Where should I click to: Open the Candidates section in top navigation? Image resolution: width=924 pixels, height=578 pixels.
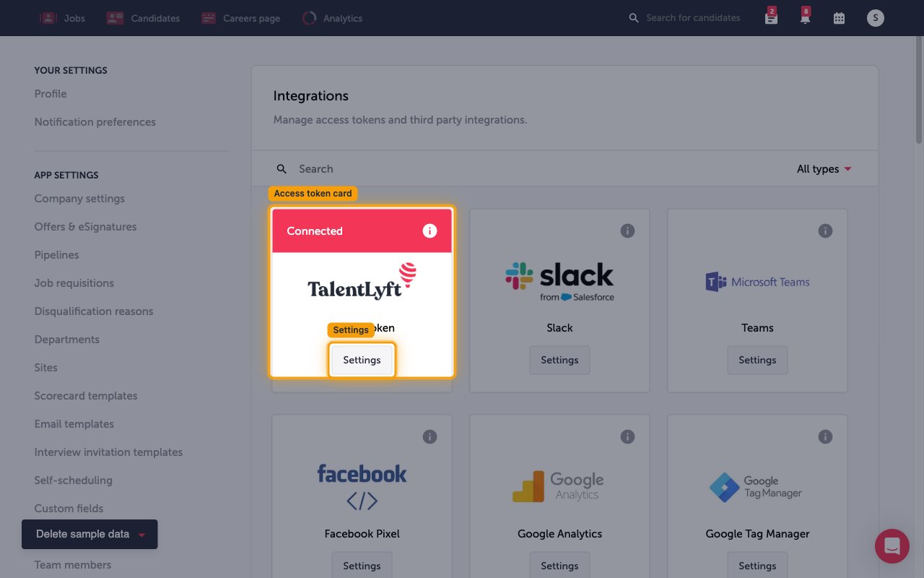tap(143, 18)
